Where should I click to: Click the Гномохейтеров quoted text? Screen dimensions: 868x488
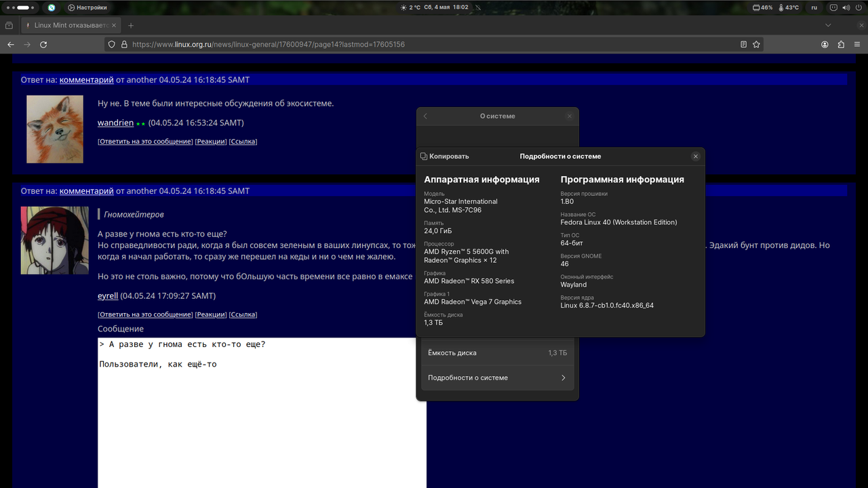tap(134, 214)
